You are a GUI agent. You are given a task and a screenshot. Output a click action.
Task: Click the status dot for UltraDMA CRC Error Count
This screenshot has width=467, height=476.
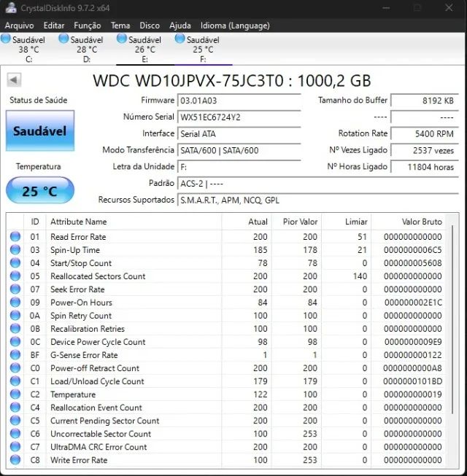point(15,447)
